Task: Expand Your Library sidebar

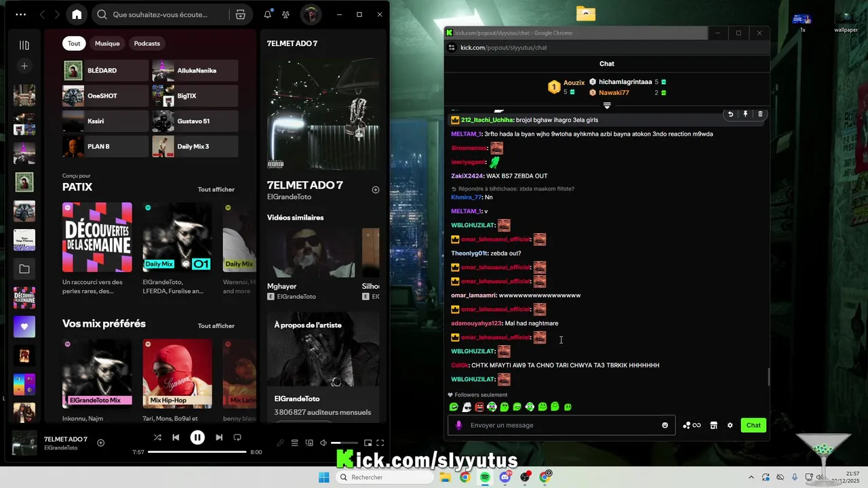Action: coord(24,45)
